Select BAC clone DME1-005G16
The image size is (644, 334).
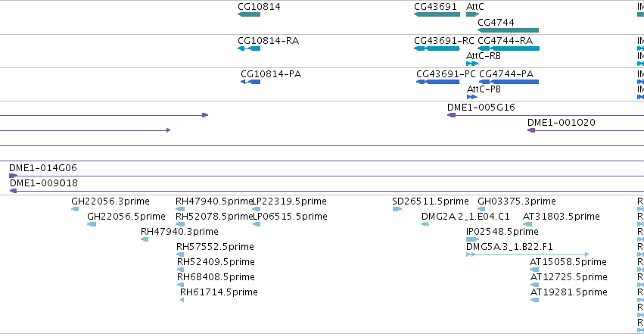[546, 115]
